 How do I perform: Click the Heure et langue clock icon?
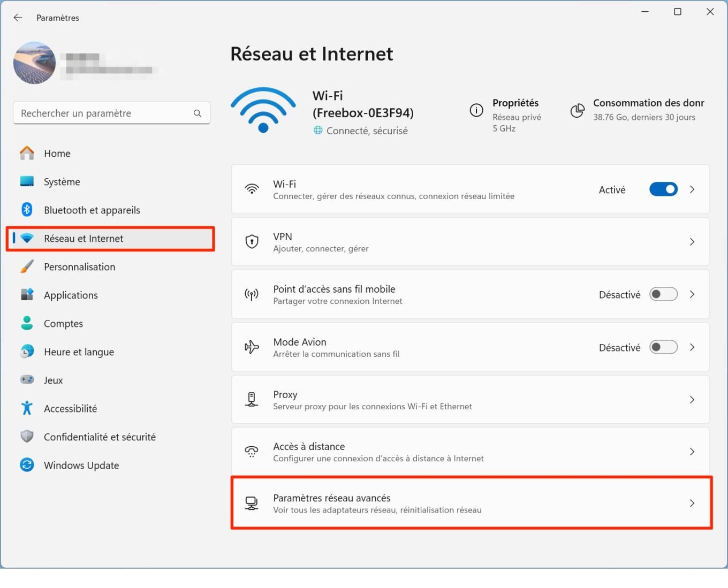pos(27,352)
